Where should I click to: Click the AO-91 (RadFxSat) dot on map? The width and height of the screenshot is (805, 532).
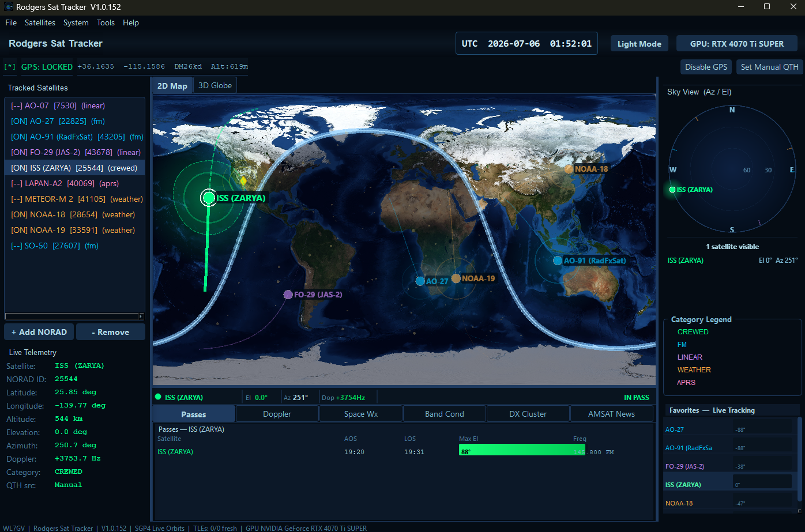[557, 261]
